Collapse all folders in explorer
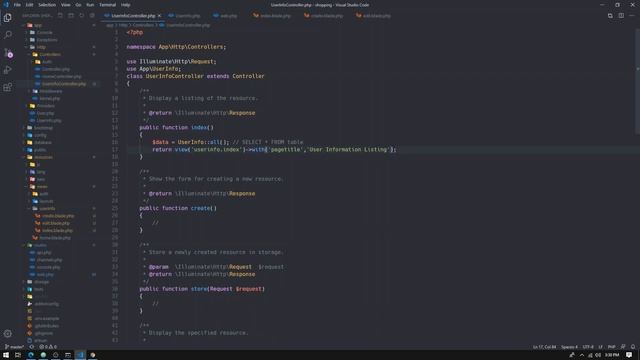 tap(92, 16)
